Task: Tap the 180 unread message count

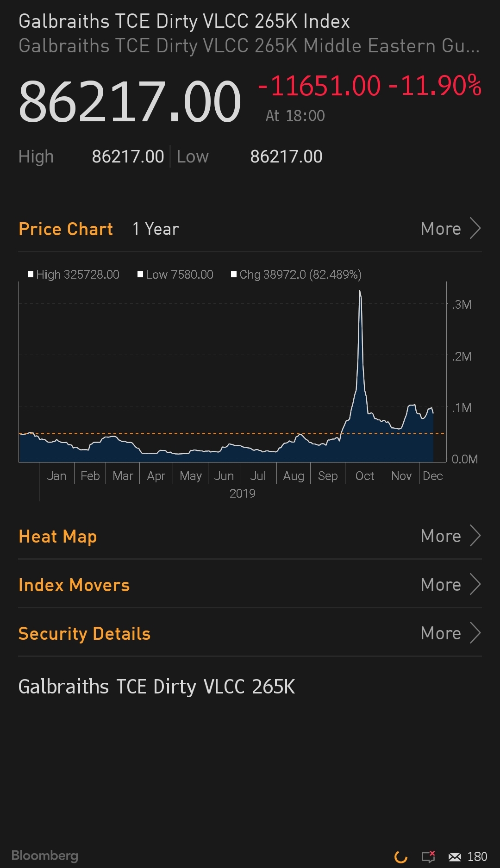Action: [477, 857]
